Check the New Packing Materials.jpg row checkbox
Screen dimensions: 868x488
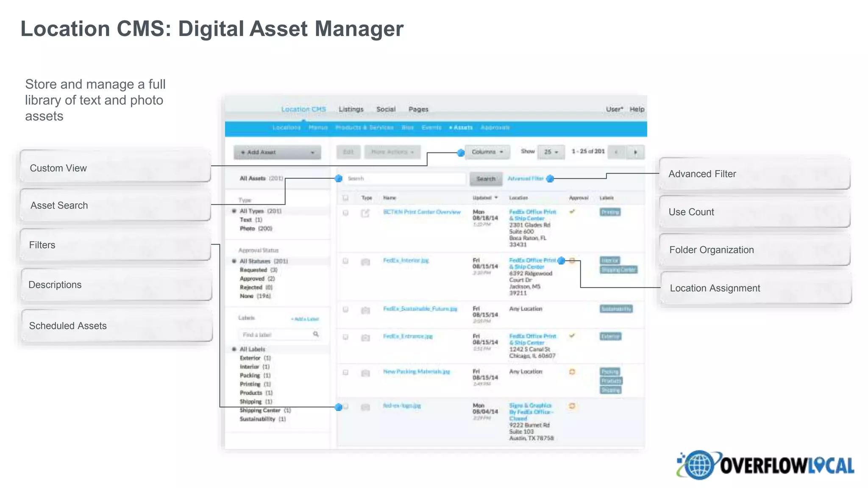click(x=345, y=372)
